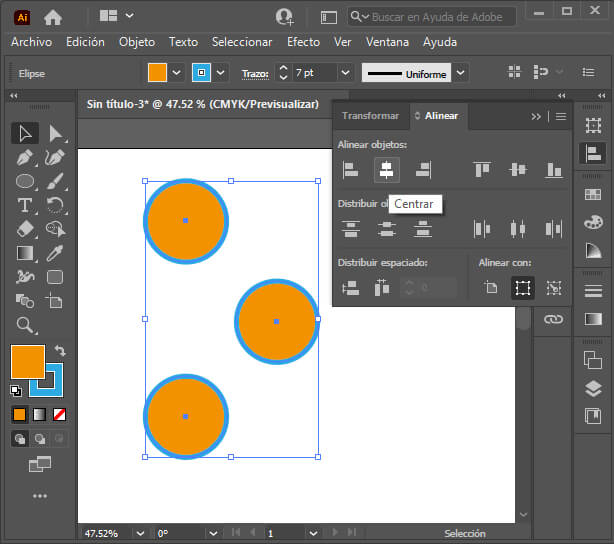Select the Direct Selection tool
Viewport: 614px width, 544px height.
tap(55, 133)
